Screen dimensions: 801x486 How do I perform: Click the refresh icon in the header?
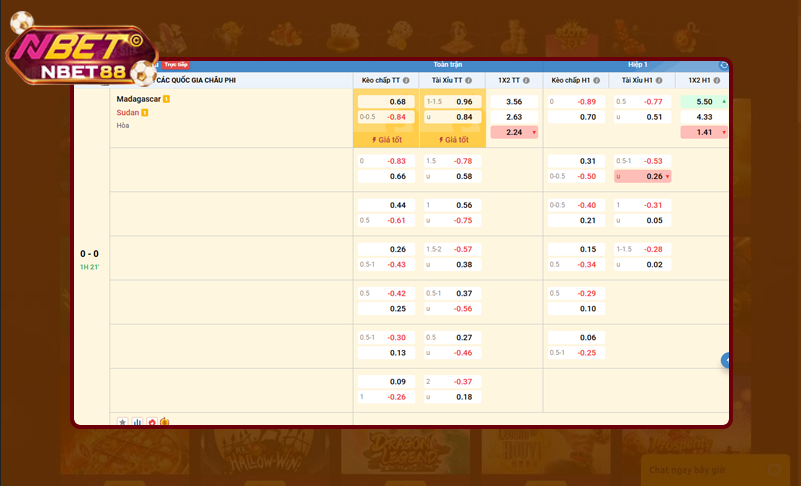[724, 64]
